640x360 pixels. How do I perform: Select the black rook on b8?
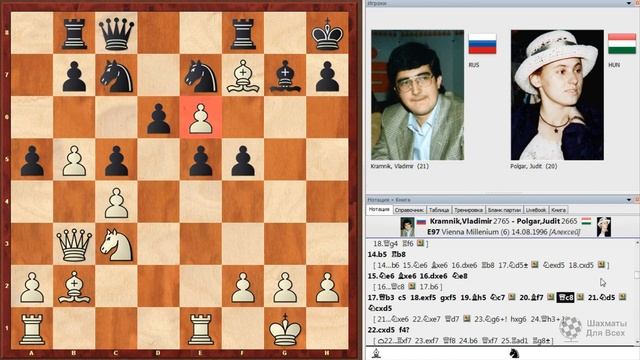(74, 34)
